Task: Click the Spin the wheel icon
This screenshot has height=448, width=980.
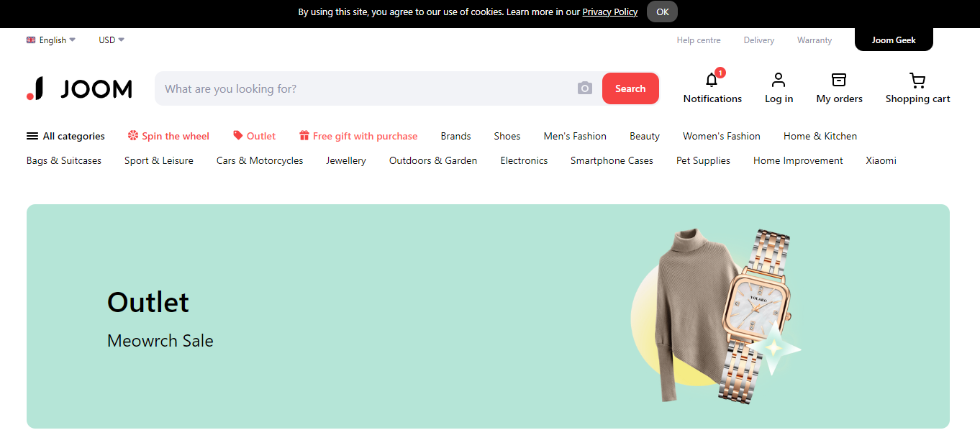Action: coord(133,135)
